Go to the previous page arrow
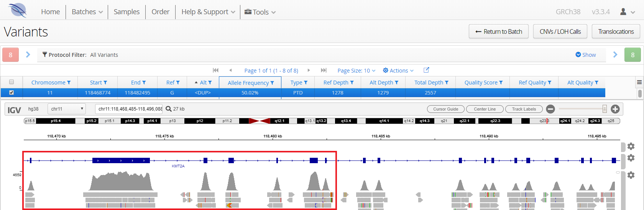Image resolution: width=644 pixels, height=210 pixels. pyautogui.click(x=230, y=70)
